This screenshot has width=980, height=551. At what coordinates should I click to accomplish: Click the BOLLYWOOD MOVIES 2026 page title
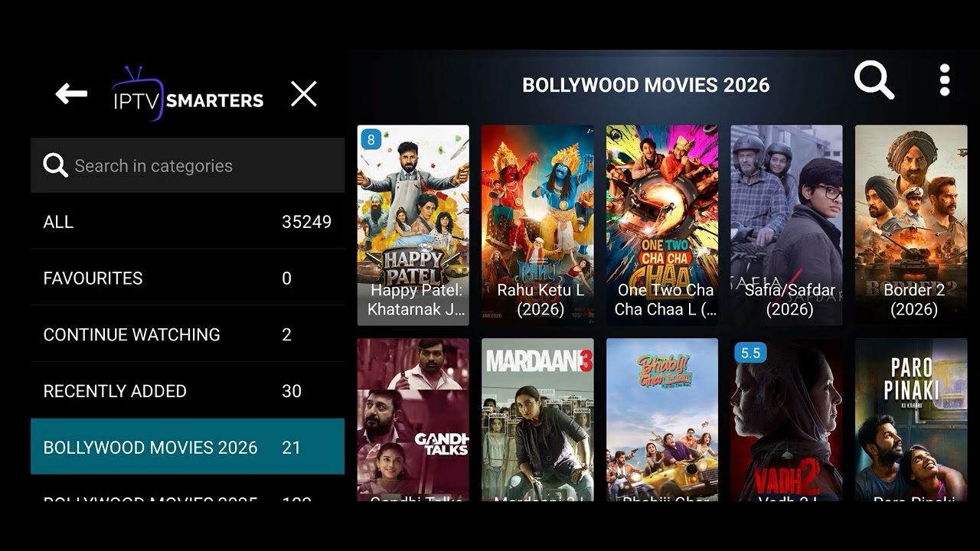(645, 85)
